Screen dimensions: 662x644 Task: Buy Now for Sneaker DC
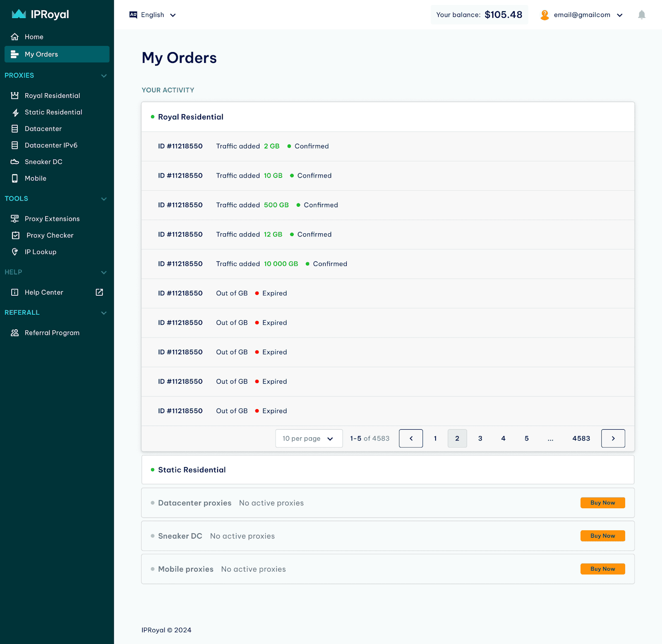point(602,536)
